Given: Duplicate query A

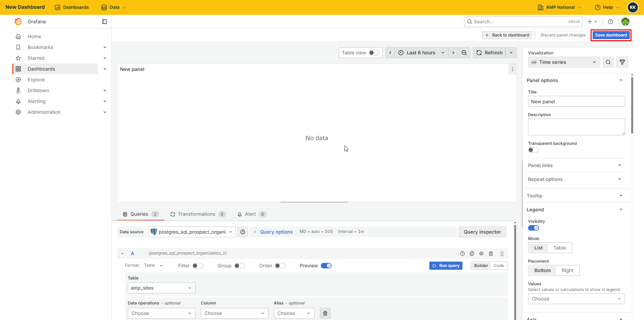Looking at the screenshot, I should coord(472,254).
